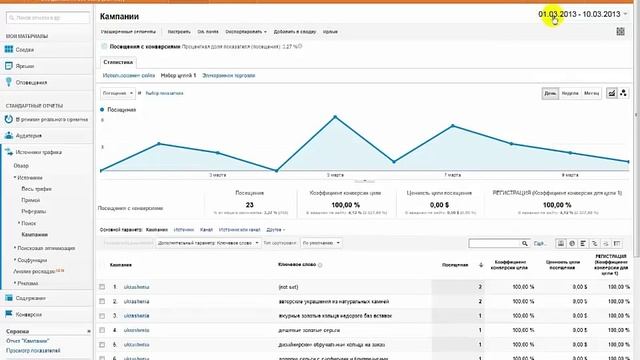Open real-time reports clock icon
This screenshot has height=360, width=640.
tap(9, 119)
